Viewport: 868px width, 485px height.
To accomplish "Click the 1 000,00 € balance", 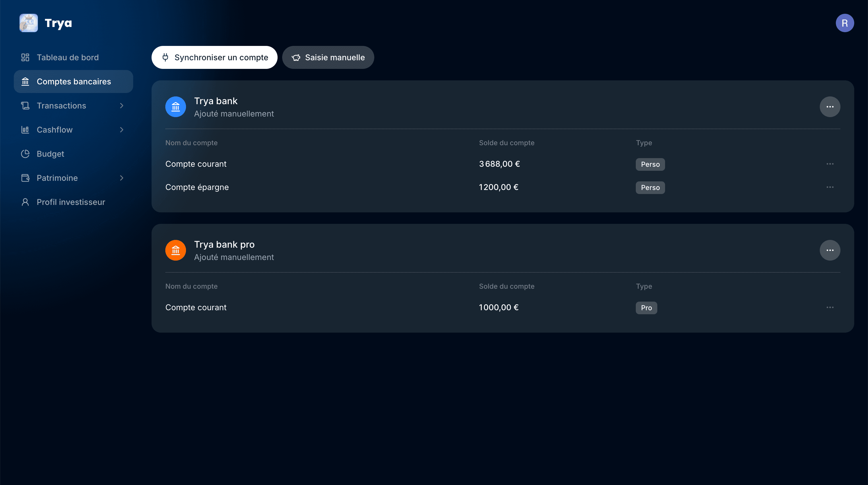I will pyautogui.click(x=499, y=308).
